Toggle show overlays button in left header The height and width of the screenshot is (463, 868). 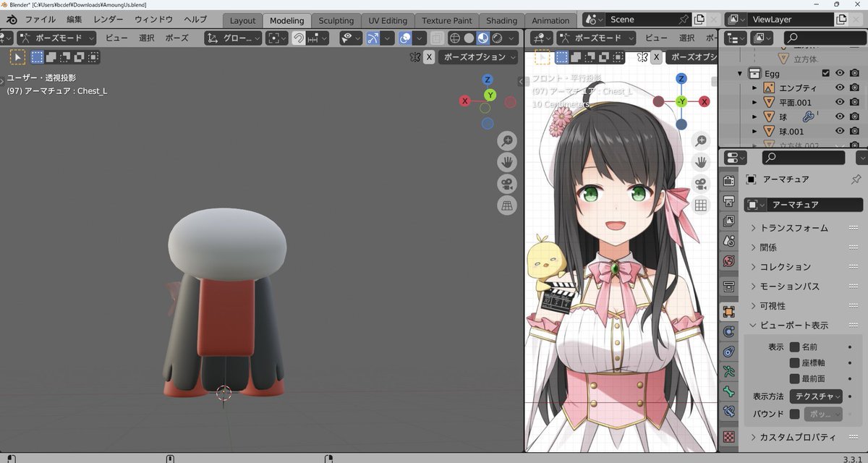point(405,38)
